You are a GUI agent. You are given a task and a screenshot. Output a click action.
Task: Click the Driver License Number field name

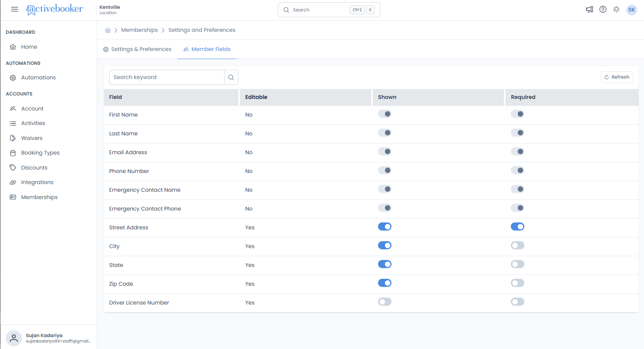tap(139, 303)
